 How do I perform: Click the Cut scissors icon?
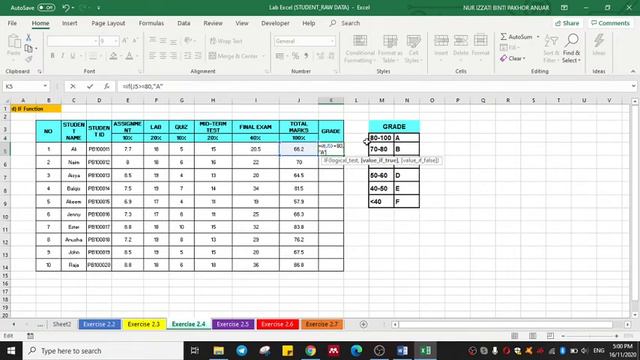tap(29, 38)
